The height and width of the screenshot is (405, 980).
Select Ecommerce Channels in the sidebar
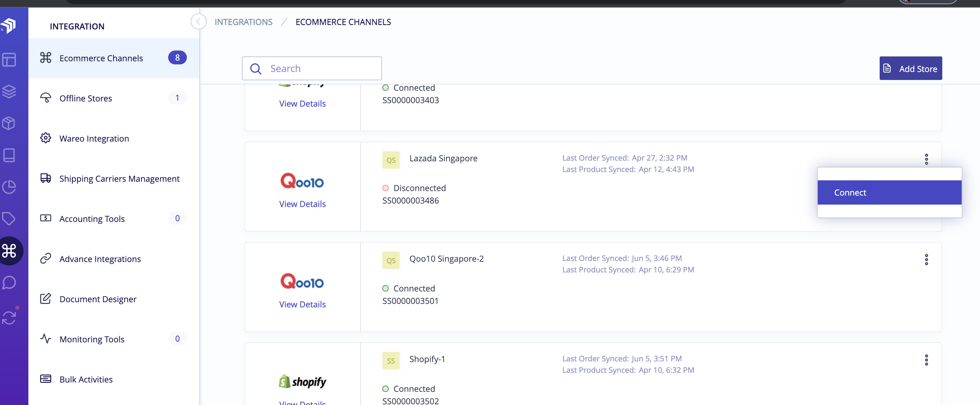[x=114, y=58]
